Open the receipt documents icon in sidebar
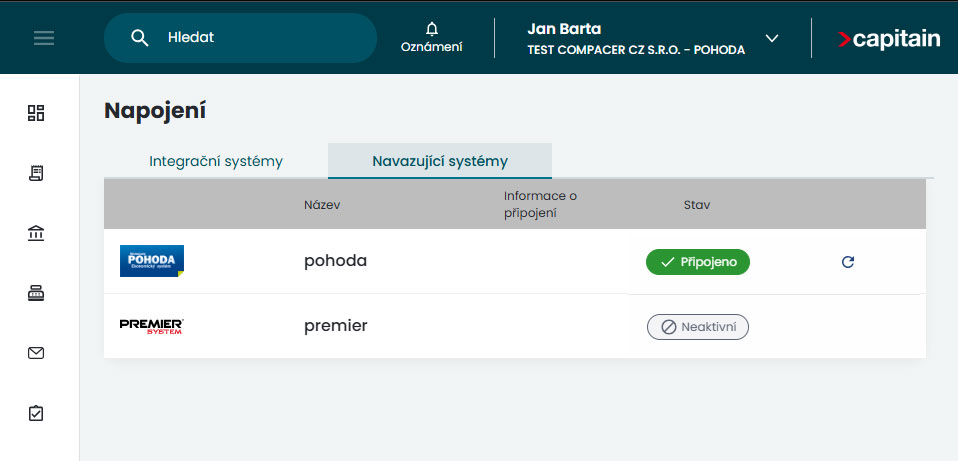 pos(36,173)
